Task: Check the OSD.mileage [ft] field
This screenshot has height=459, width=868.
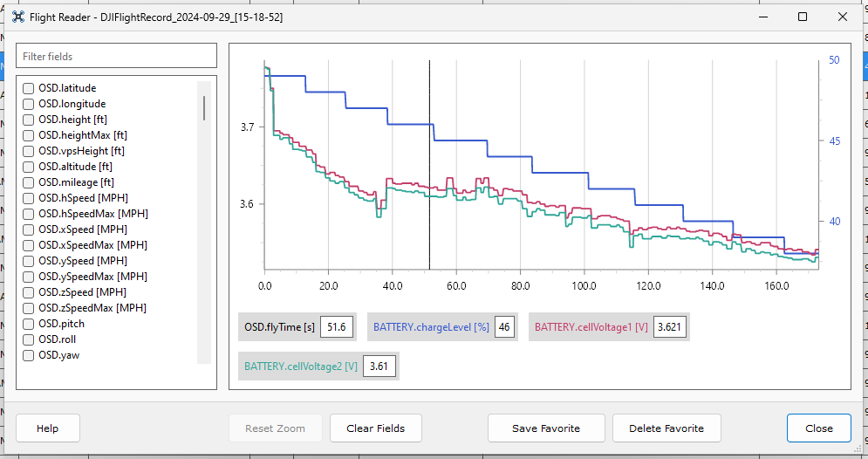Action: coord(28,182)
